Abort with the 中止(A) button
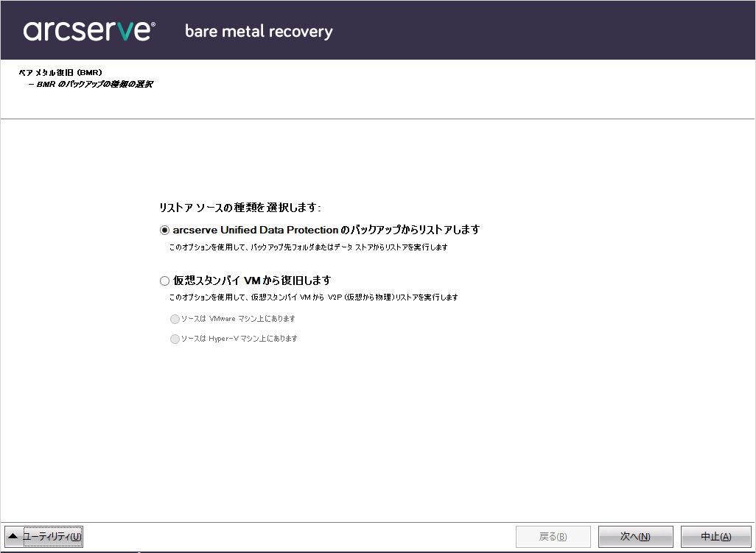756x553 pixels. (716, 536)
